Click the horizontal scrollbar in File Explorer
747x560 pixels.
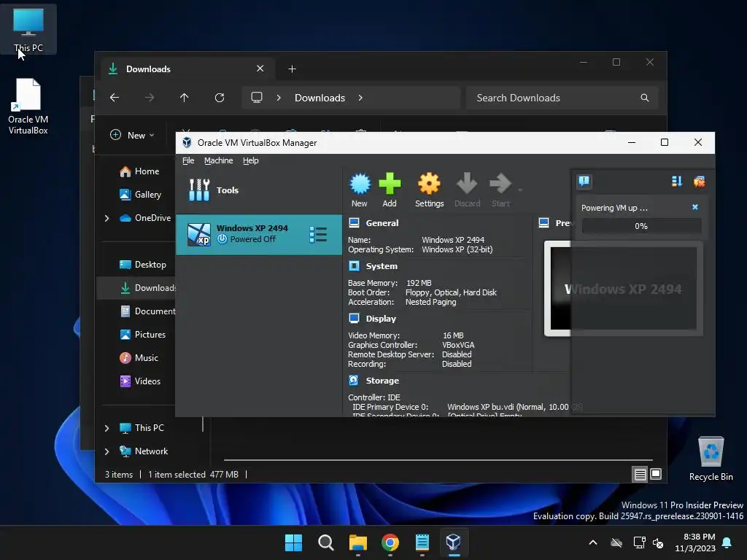click(438, 460)
